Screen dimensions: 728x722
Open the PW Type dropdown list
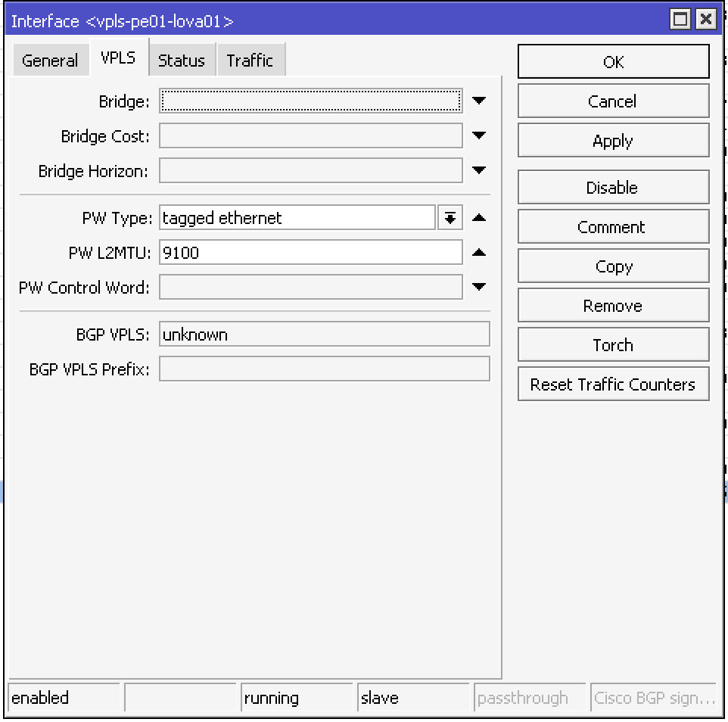coord(450,218)
